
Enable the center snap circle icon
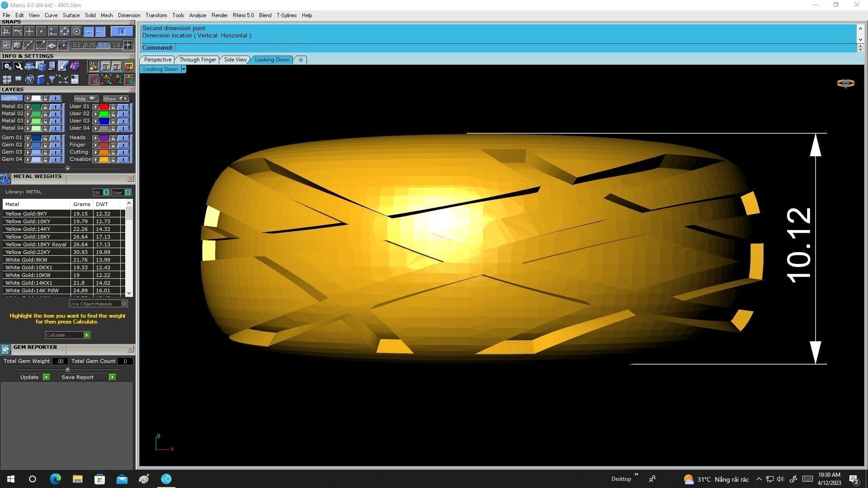pyautogui.click(x=76, y=31)
